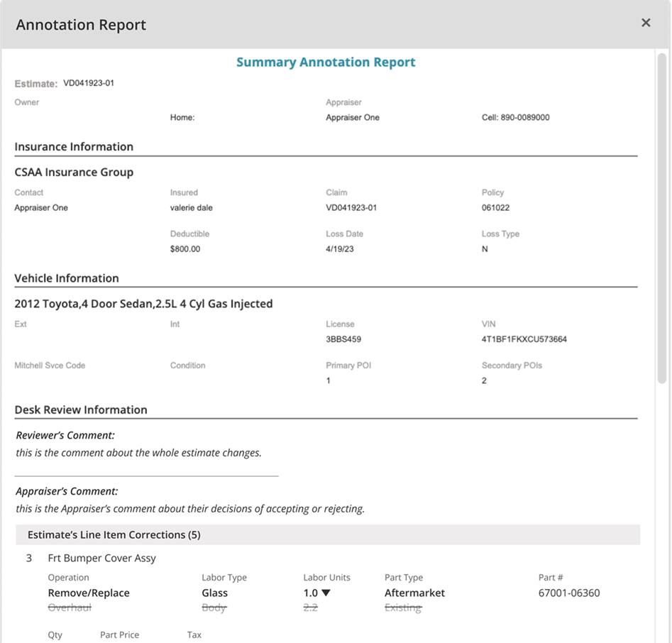Click the Loss Type value N
This screenshot has width=672, height=643.
point(485,249)
